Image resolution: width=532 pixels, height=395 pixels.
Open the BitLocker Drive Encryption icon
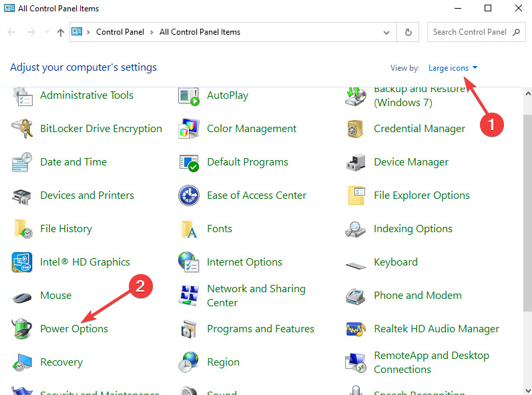[x=23, y=129]
